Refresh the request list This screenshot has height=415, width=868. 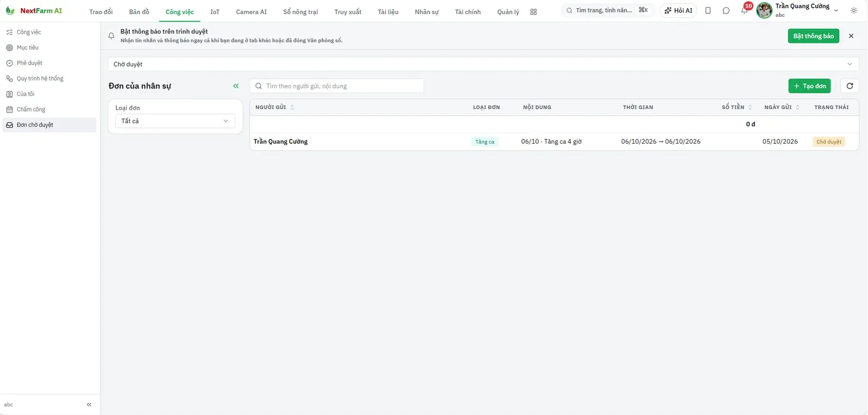850,86
